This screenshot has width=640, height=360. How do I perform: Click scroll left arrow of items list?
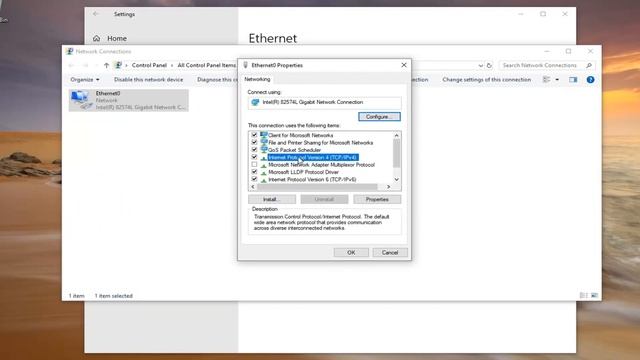(x=253, y=187)
